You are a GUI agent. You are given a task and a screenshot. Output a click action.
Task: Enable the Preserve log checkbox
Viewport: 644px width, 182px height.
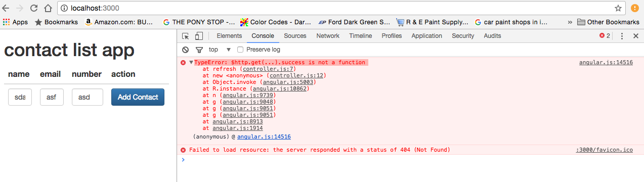[240, 50]
